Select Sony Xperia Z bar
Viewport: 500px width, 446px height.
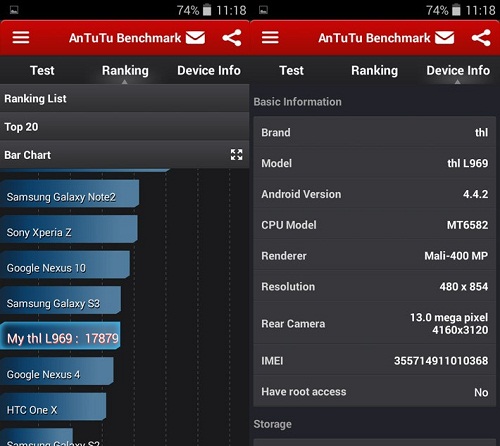pyautogui.click(x=69, y=229)
